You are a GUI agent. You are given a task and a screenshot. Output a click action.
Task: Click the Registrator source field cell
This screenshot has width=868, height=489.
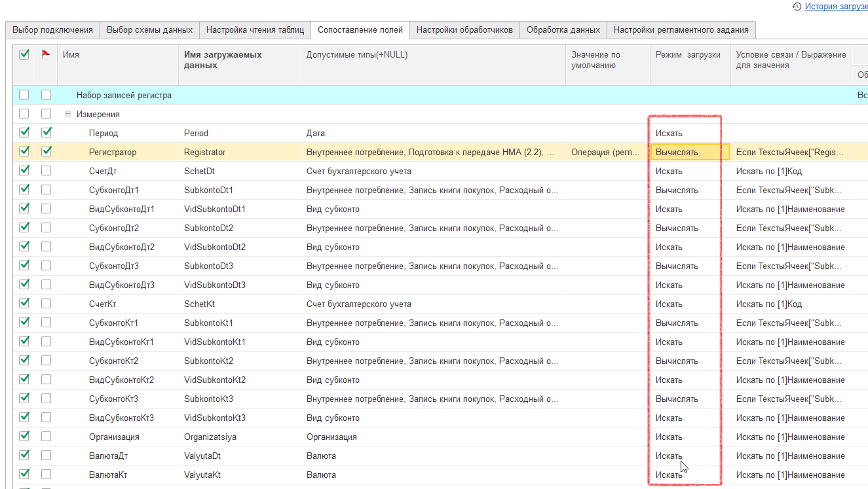(x=240, y=152)
